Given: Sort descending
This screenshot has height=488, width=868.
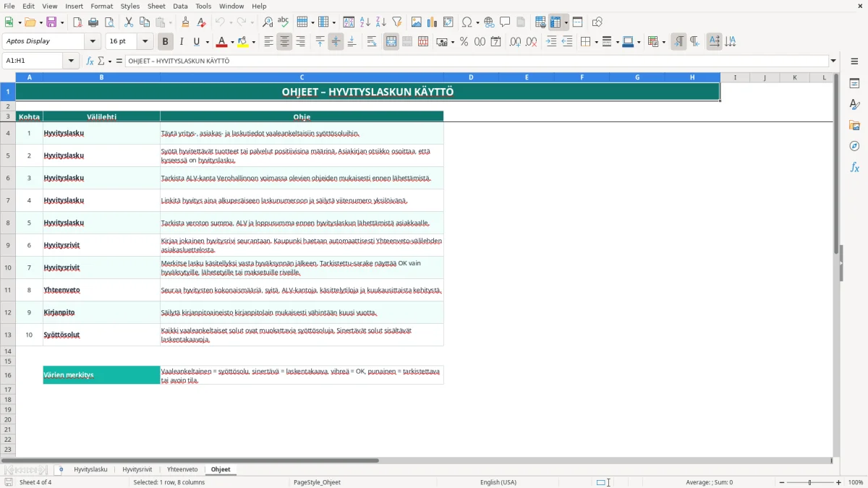Looking at the screenshot, I should pyautogui.click(x=380, y=22).
